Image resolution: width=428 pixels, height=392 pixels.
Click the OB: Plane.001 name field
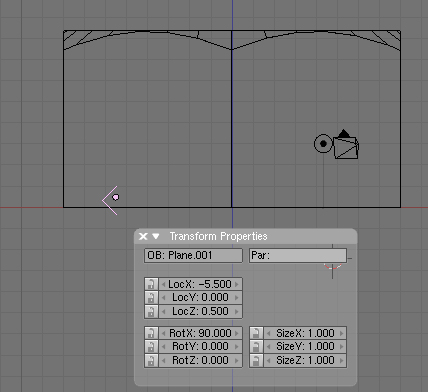[x=193, y=255]
